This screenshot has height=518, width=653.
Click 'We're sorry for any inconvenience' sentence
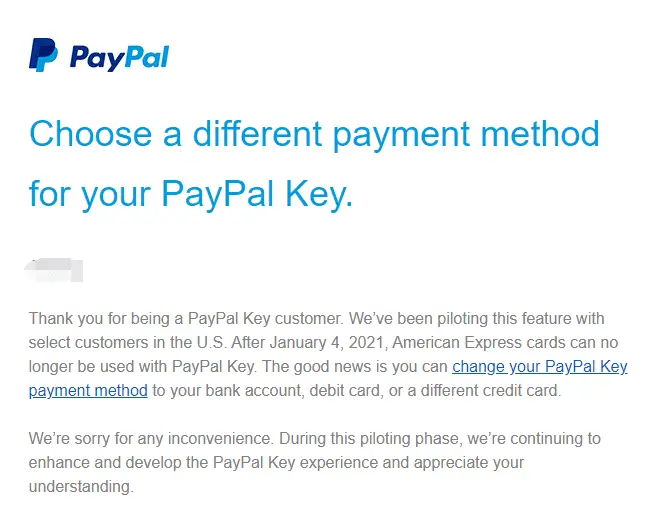click(x=151, y=438)
